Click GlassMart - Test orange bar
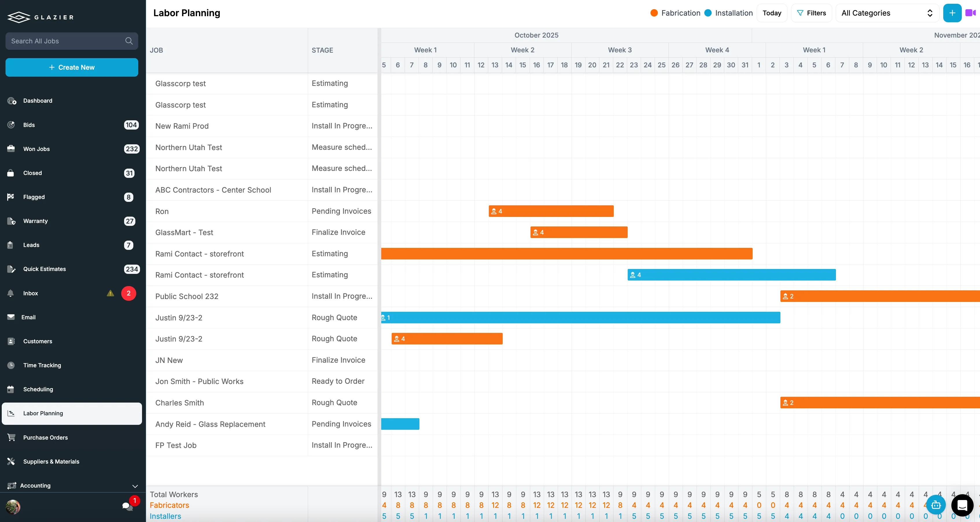980x522 pixels. click(579, 232)
